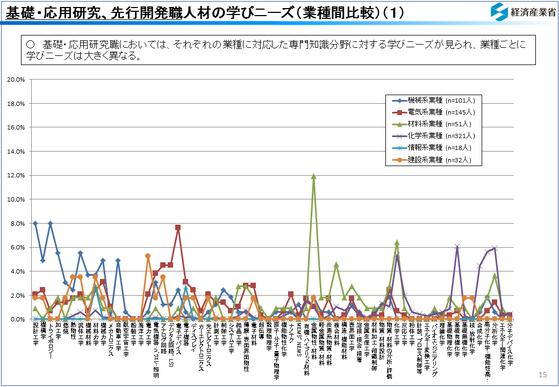Click the x-axis label メカトロニクス

111,339
